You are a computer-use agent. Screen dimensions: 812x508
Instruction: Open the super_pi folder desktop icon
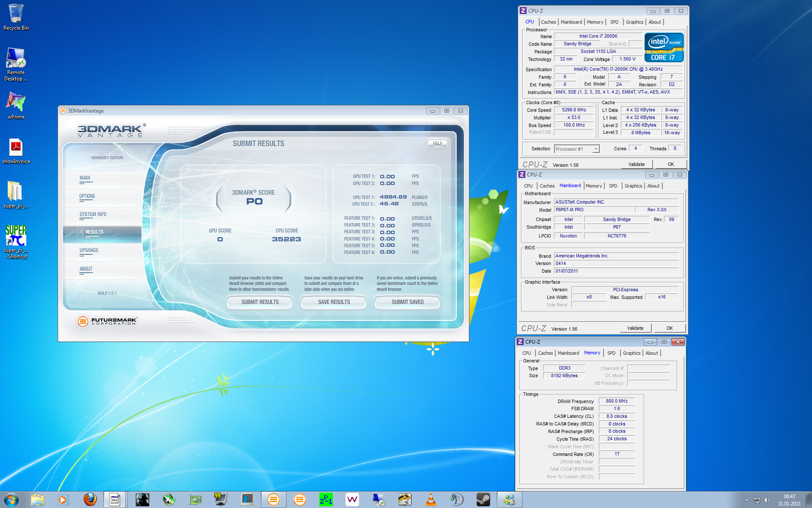click(x=16, y=195)
